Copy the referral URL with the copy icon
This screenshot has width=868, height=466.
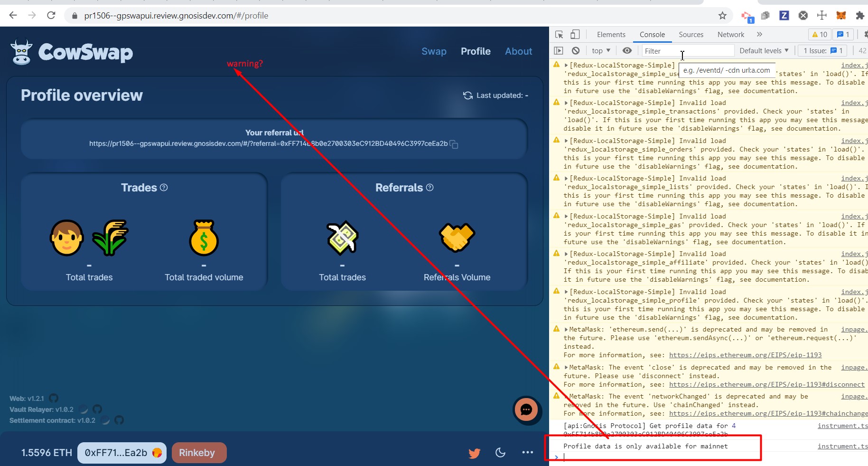454,144
